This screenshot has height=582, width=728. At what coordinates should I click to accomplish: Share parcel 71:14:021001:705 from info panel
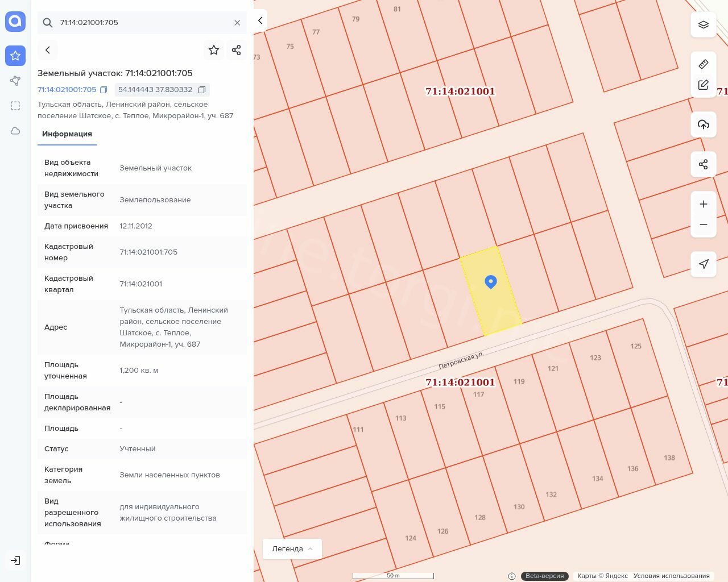(237, 50)
